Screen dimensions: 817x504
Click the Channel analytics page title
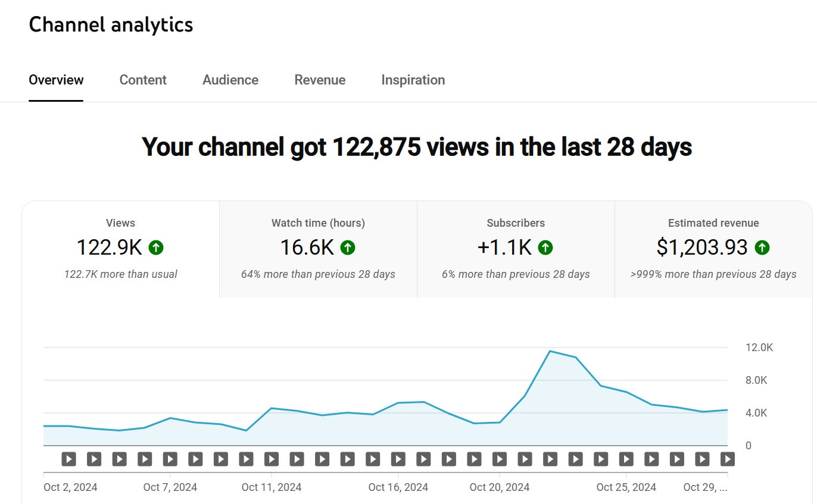point(111,24)
